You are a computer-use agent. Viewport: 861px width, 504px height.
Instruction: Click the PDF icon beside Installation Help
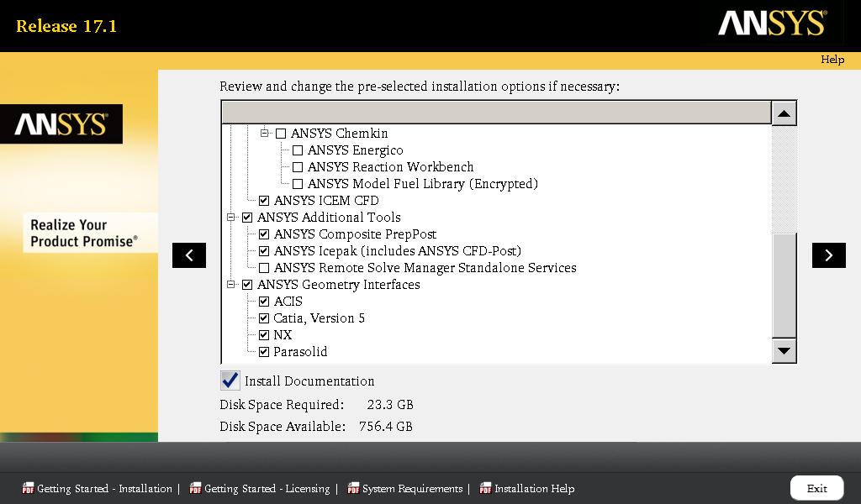(485, 488)
